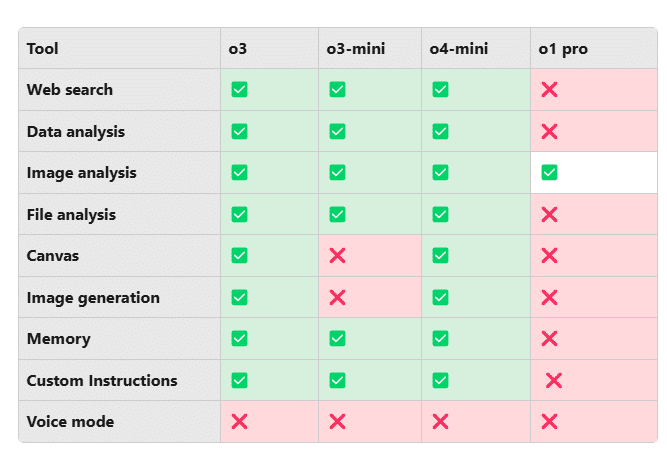
Task: Click the o4-mini Canvas green checkmark
Action: 440,256
